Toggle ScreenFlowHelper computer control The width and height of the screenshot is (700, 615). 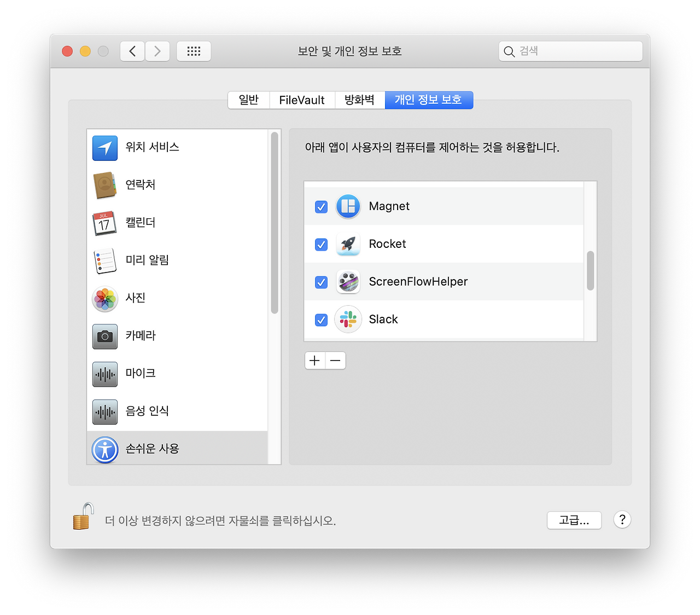pos(321,282)
